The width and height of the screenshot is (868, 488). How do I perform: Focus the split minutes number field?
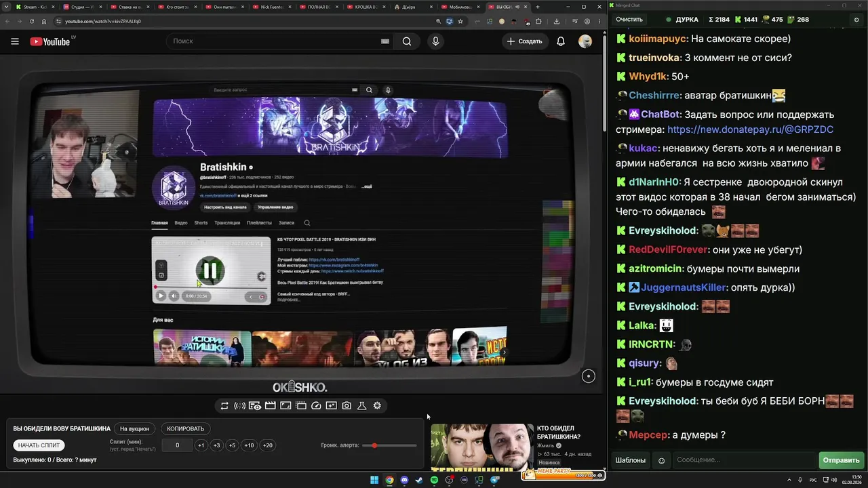178,445
